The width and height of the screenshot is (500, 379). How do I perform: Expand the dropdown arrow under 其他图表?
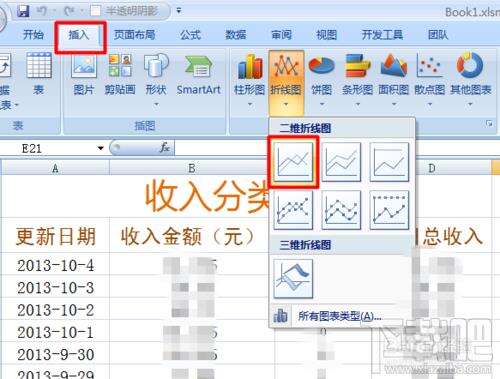point(470,105)
